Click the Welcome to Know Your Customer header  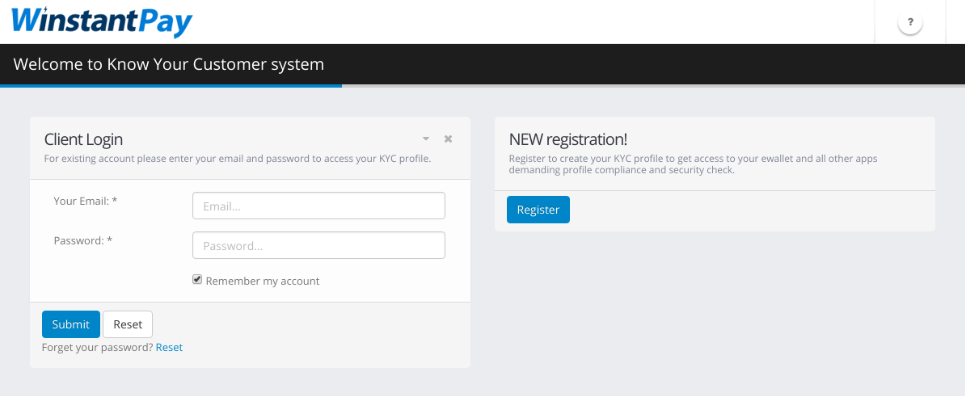(169, 64)
